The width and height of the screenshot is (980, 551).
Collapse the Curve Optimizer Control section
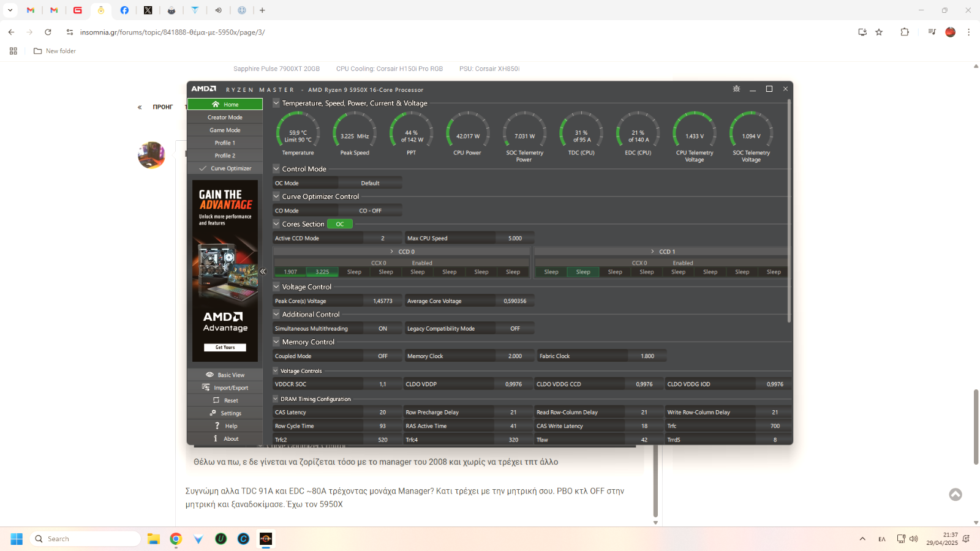(x=276, y=196)
